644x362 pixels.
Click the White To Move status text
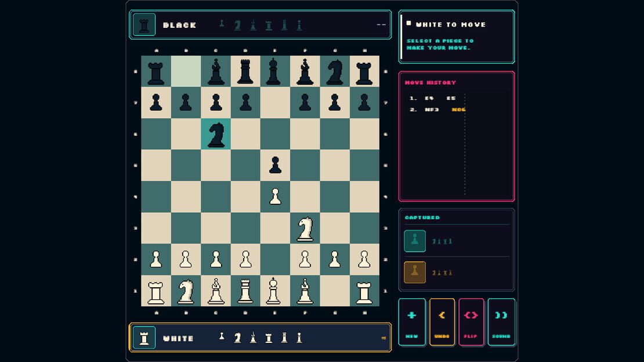click(451, 24)
